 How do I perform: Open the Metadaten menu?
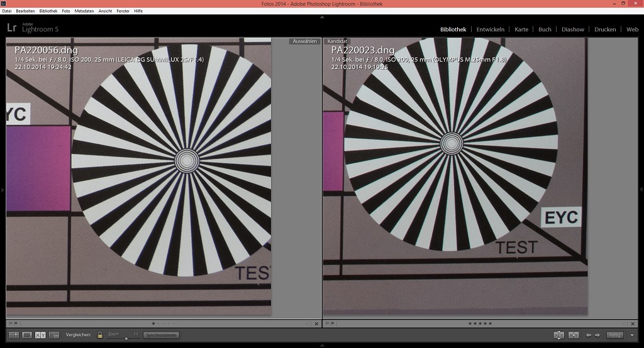[84, 11]
